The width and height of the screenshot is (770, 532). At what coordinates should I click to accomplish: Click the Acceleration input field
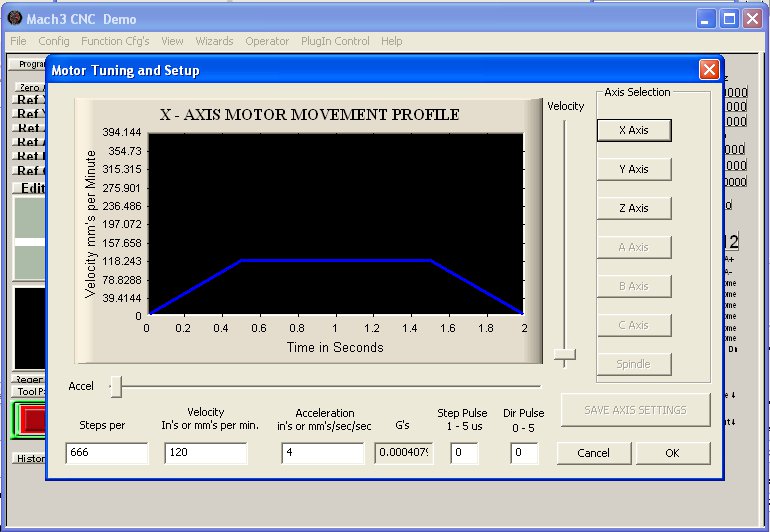pos(322,453)
